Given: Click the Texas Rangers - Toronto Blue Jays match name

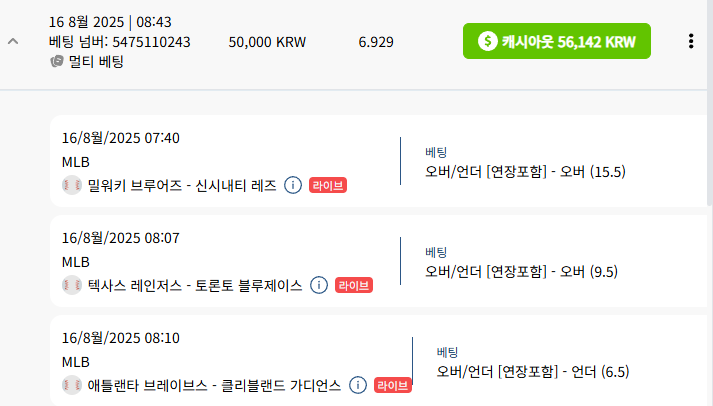Looking at the screenshot, I should coord(195,286).
